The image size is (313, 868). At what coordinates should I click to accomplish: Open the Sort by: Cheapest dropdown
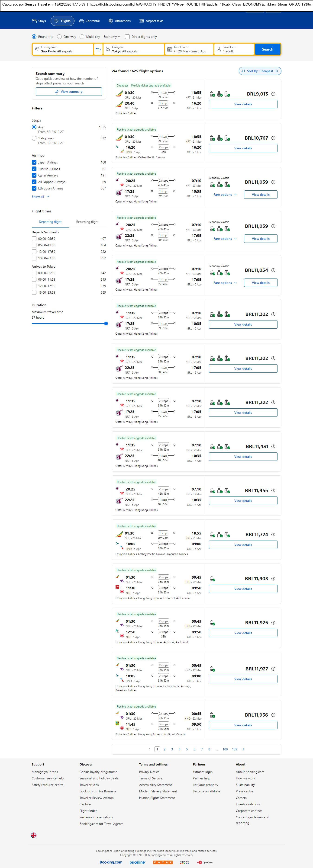click(x=260, y=71)
